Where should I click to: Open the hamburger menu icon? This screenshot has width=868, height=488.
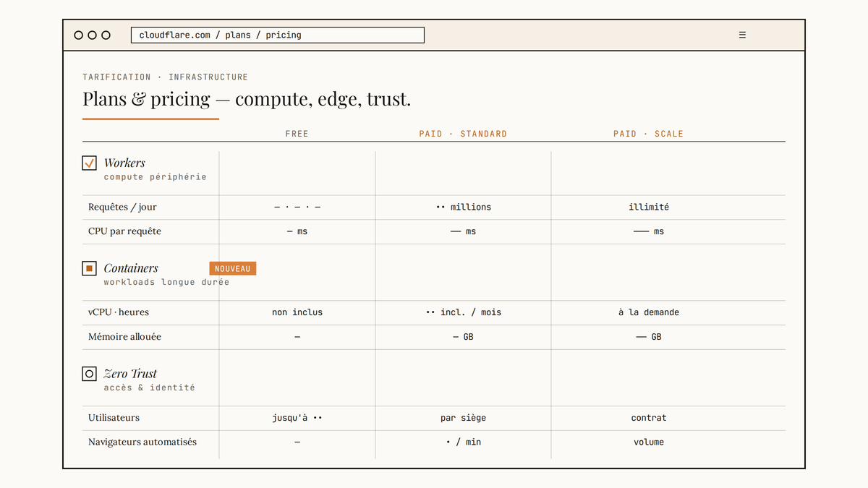742,35
